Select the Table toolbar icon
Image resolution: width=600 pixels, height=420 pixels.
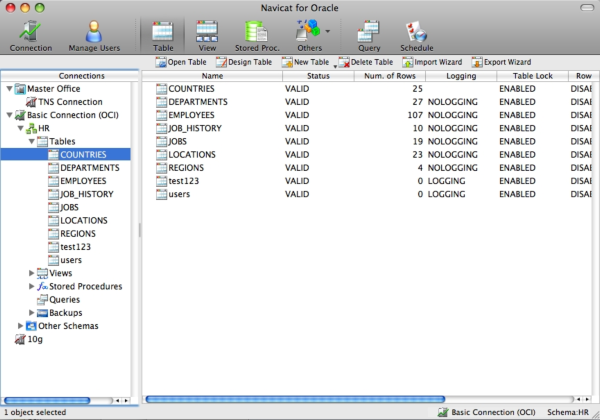(x=163, y=36)
